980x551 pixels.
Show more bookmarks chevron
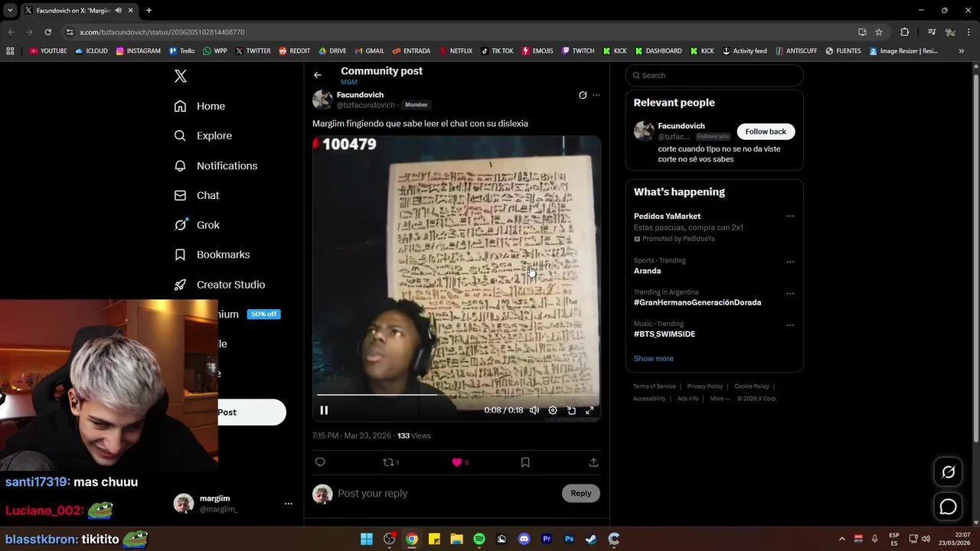point(962,51)
